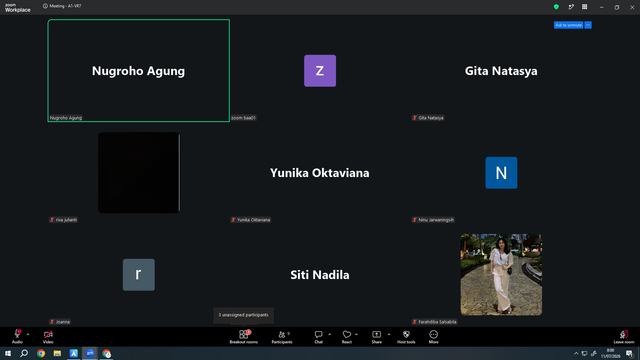Expand share options arrow beside Share

(389, 334)
